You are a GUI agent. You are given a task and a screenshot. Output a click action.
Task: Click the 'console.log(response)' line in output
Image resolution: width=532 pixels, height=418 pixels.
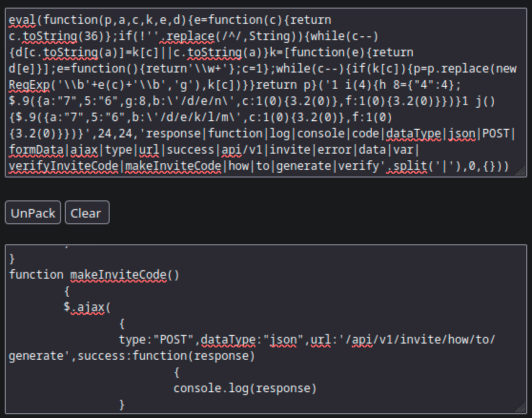click(x=245, y=388)
